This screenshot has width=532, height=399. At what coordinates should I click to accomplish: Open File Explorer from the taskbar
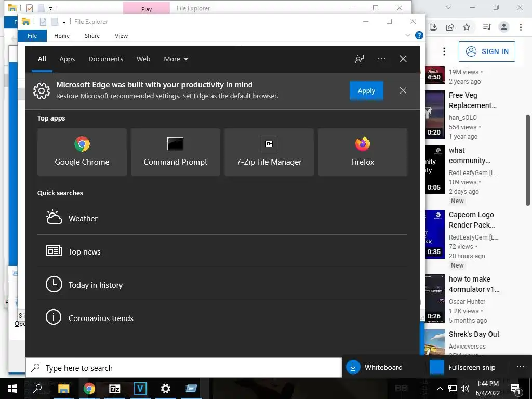coord(63,389)
